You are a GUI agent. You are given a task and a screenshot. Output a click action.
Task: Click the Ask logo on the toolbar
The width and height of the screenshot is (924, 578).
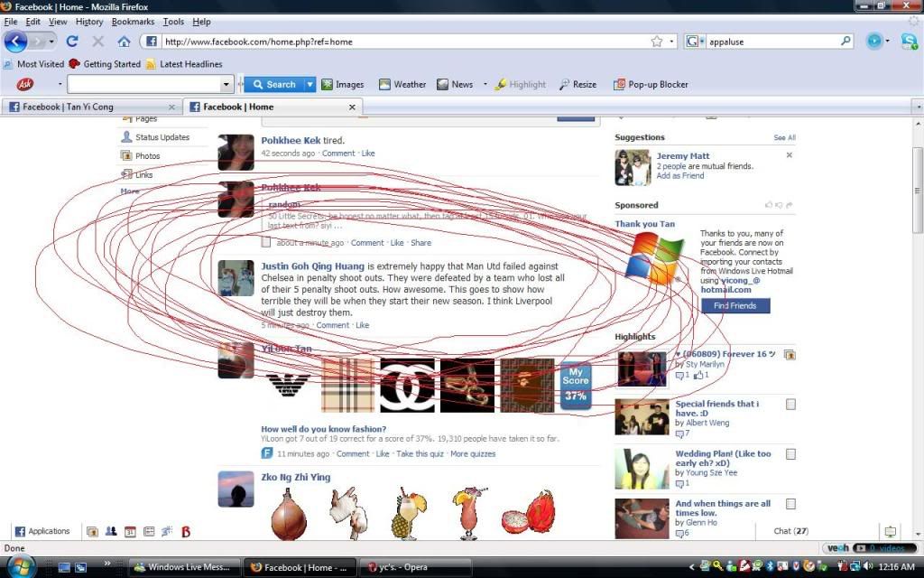click(24, 84)
